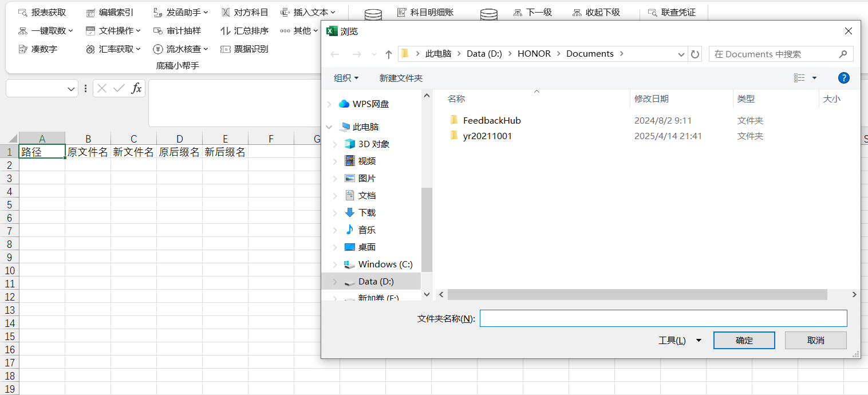Click the 收起下级 collapse icon
Viewport: 868px width, 395px height.
597,11
